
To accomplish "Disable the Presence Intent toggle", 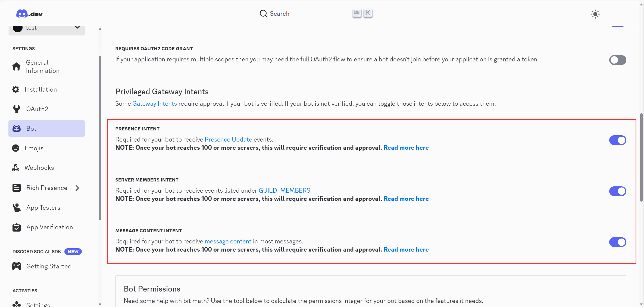I will pos(618,140).
